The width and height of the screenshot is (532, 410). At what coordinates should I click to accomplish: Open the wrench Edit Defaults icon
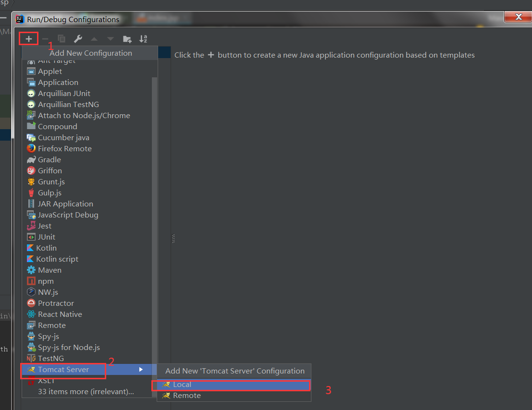[78, 39]
